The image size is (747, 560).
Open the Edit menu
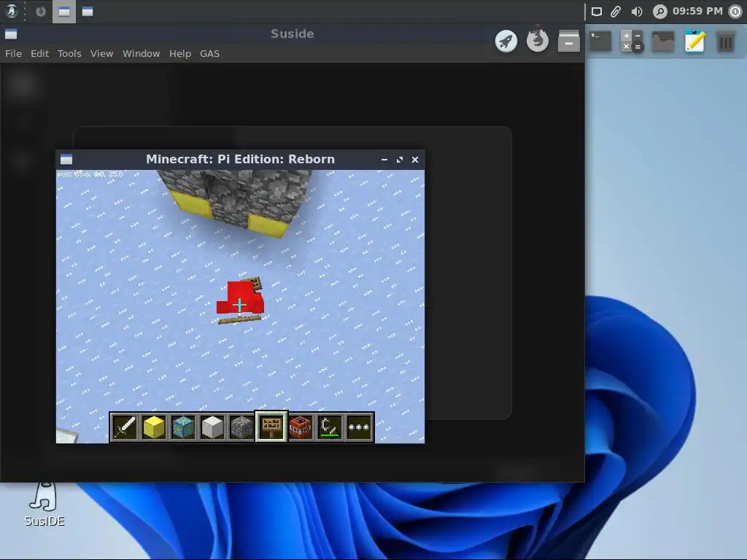pyautogui.click(x=39, y=53)
